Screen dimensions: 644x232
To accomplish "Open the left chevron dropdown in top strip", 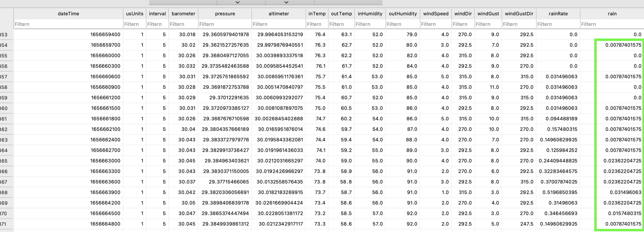I will 238,2.
